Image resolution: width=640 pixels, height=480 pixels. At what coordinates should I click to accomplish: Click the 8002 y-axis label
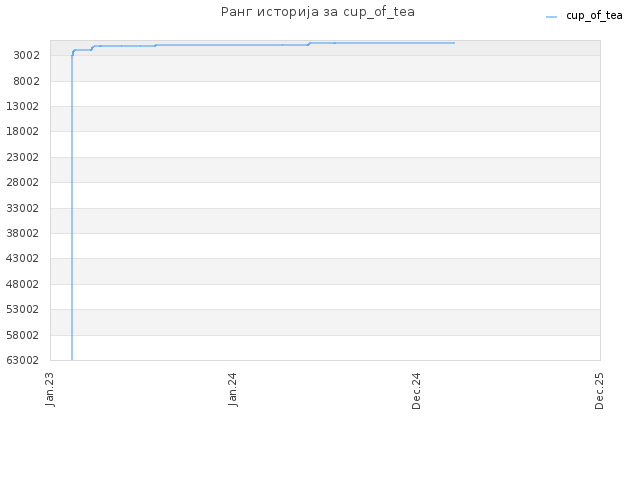(27, 81)
